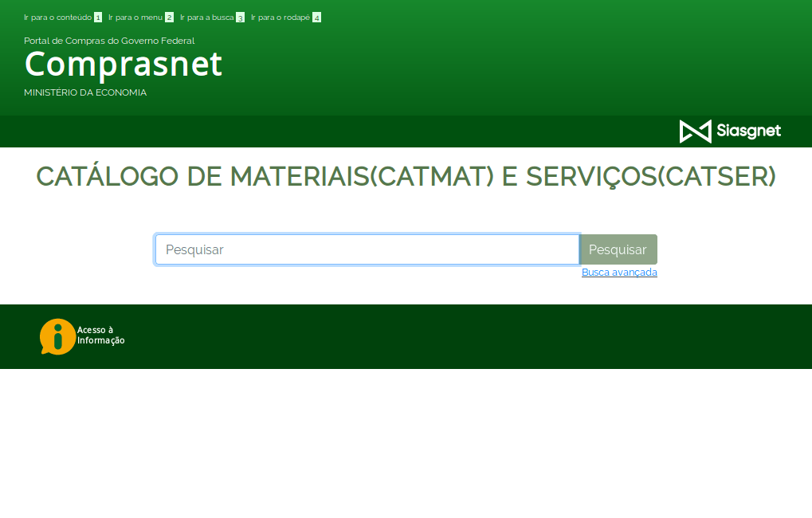Follow the 'Ir para o rodapé' skip link
812x518 pixels.
286,18
